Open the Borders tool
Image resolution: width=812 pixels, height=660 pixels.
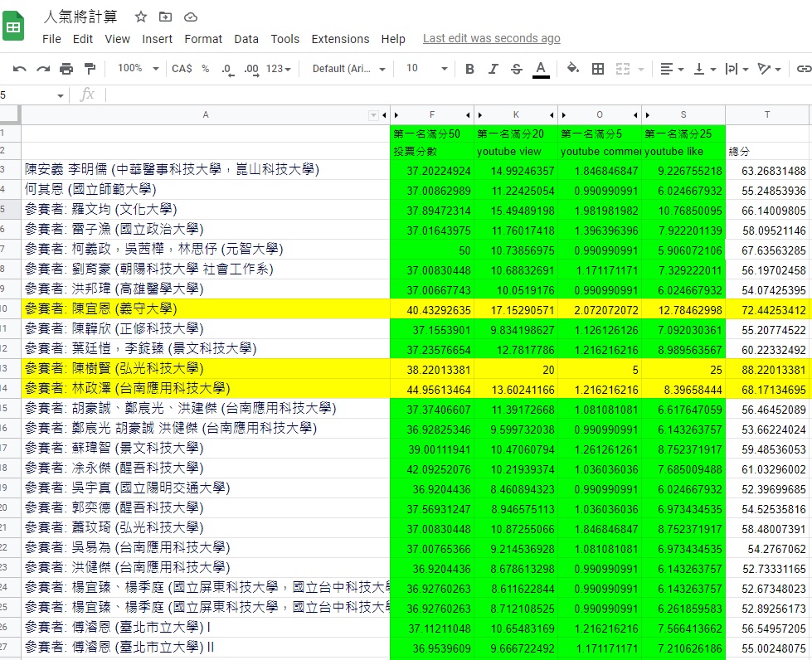(598, 69)
